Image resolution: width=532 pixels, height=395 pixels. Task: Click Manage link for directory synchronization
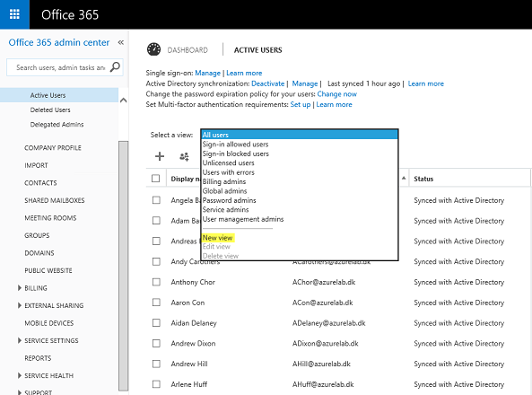point(305,83)
